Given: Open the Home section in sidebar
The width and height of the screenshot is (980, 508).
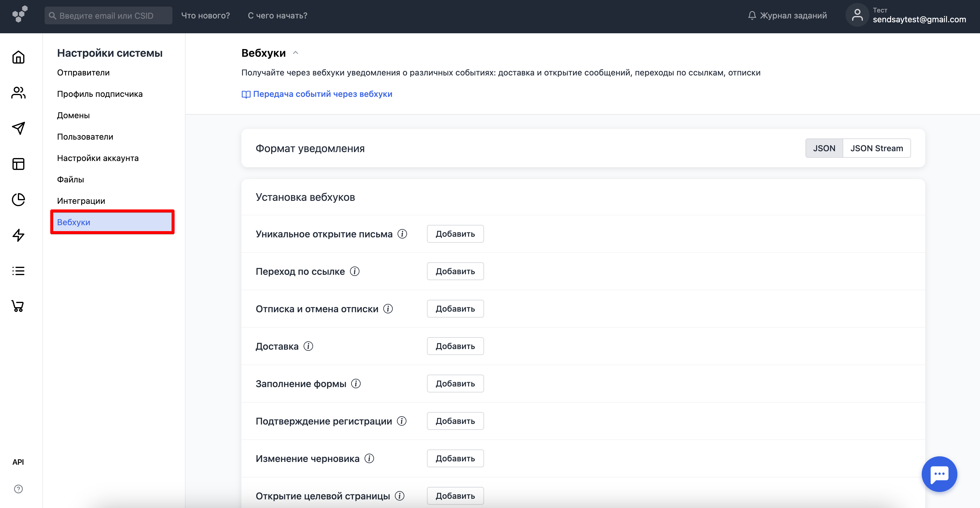Looking at the screenshot, I should [x=18, y=57].
